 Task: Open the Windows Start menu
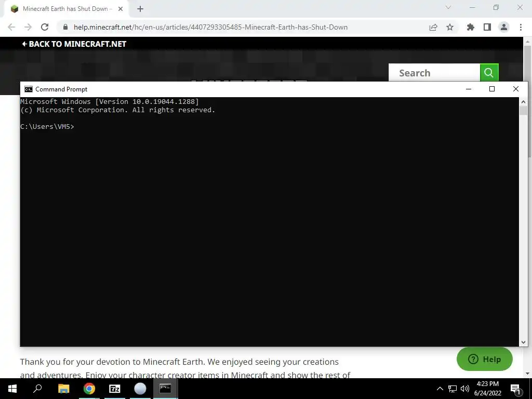click(12, 389)
